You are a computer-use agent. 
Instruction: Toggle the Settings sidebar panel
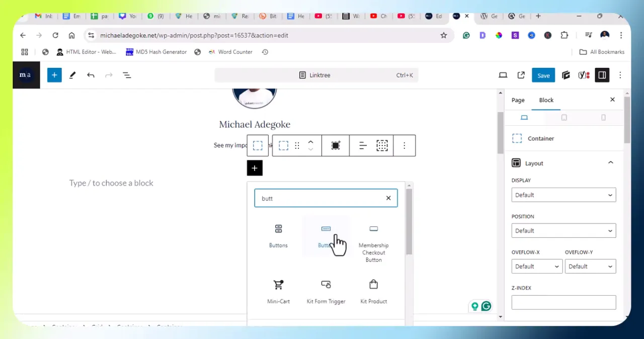pyautogui.click(x=602, y=75)
